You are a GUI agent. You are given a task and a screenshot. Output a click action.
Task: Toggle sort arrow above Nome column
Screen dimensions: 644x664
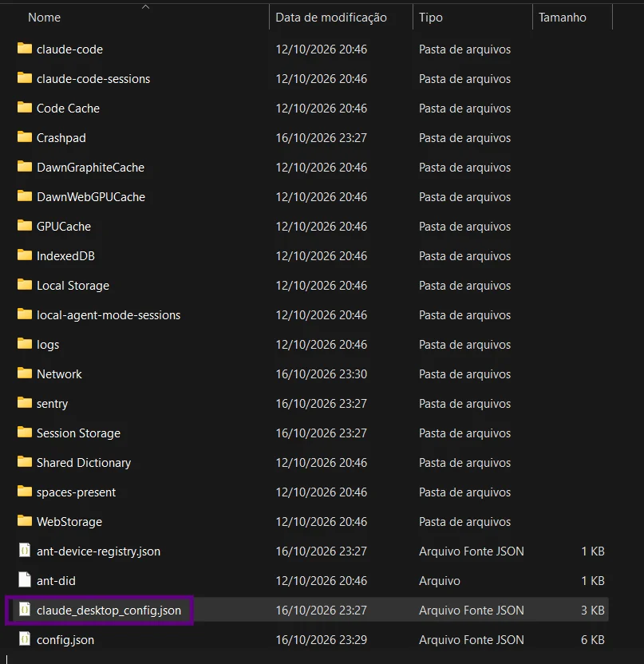pos(146,6)
